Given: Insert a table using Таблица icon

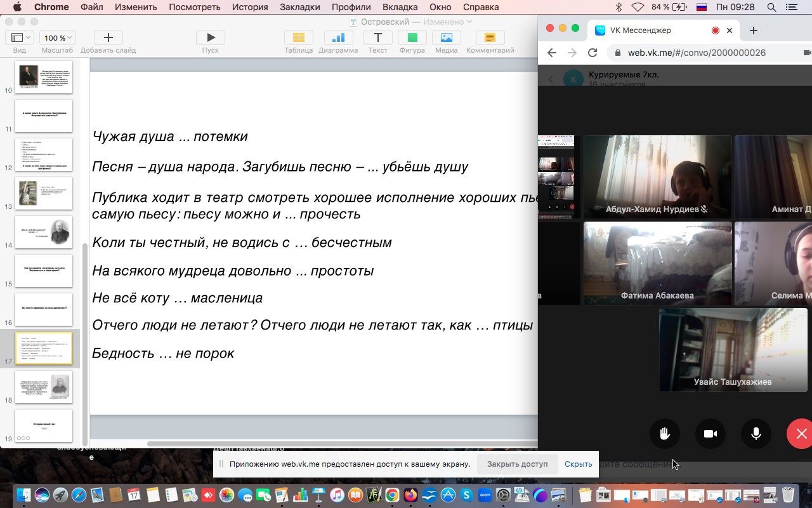Looking at the screenshot, I should pos(298,38).
